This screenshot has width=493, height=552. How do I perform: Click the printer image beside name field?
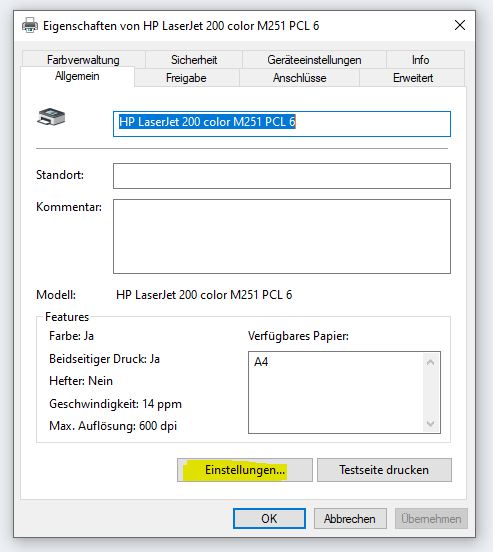(51, 117)
